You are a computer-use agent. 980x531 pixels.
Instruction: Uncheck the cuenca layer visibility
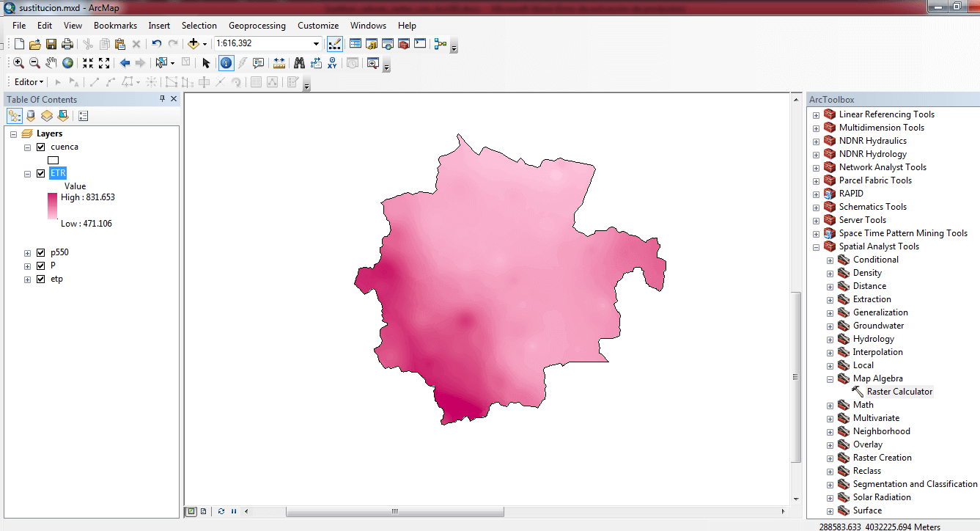(x=41, y=147)
